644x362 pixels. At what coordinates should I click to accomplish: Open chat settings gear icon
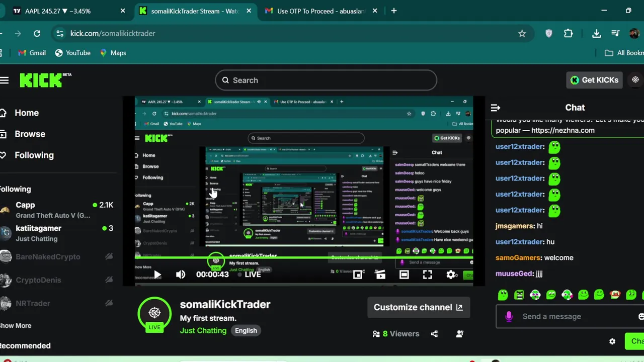pos(612,341)
